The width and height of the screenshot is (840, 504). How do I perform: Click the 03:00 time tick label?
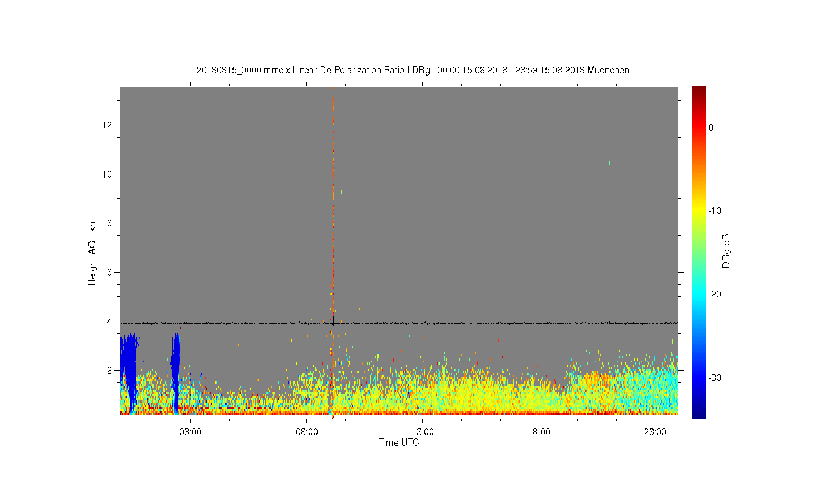[191, 432]
